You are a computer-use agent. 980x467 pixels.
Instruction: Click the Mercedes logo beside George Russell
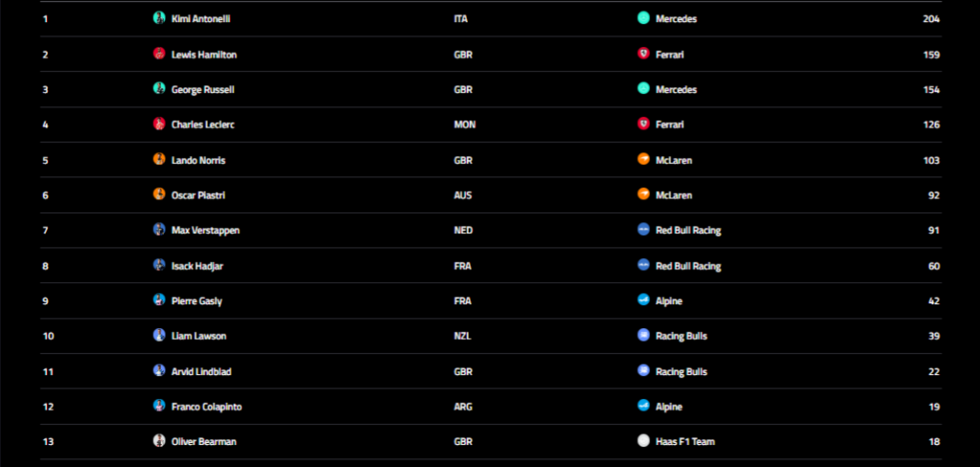click(x=643, y=89)
